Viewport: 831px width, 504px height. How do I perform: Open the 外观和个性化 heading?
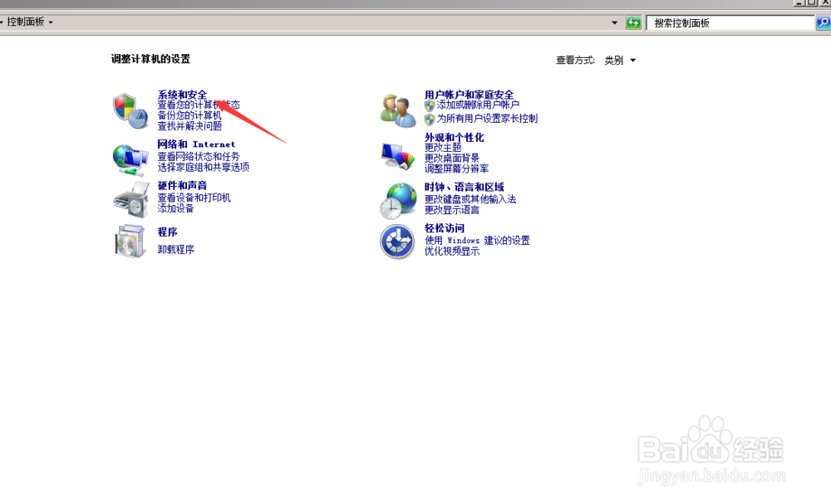(455, 137)
